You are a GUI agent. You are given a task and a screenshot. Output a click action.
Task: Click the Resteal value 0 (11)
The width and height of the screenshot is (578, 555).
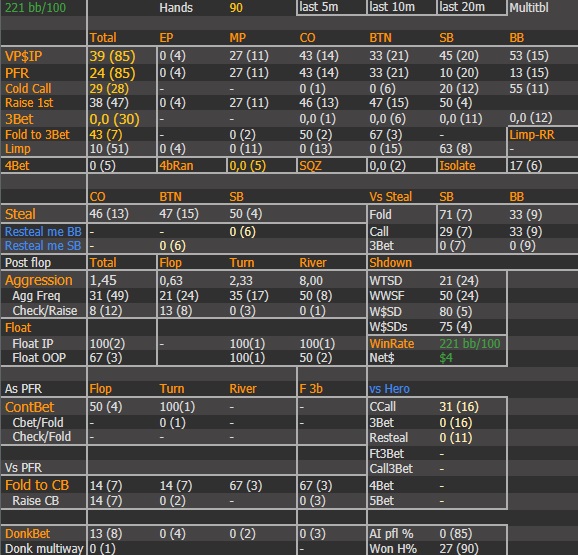(455, 437)
